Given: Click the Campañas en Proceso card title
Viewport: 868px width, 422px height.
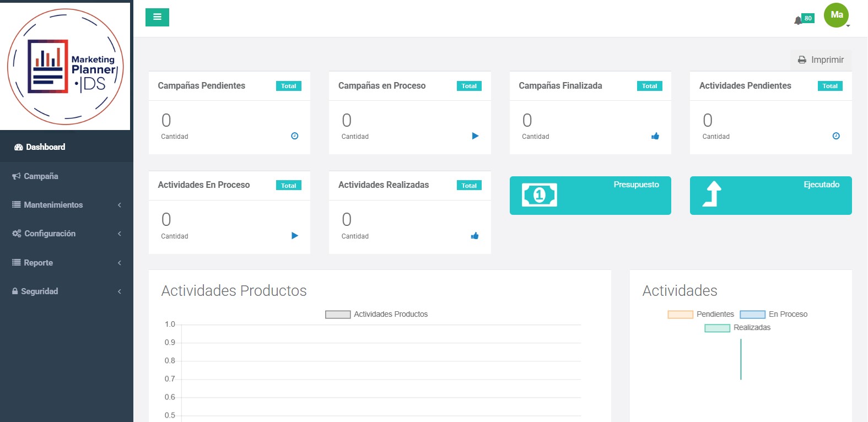Looking at the screenshot, I should click(382, 85).
